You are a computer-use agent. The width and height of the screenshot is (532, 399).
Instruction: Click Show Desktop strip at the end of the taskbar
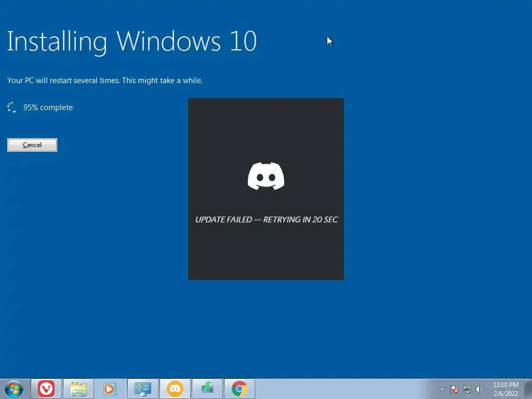click(528, 389)
